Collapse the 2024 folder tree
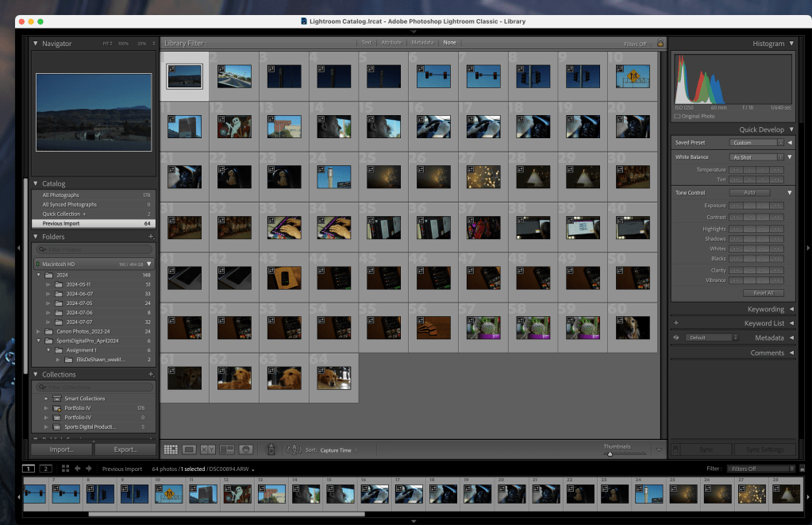 point(39,275)
